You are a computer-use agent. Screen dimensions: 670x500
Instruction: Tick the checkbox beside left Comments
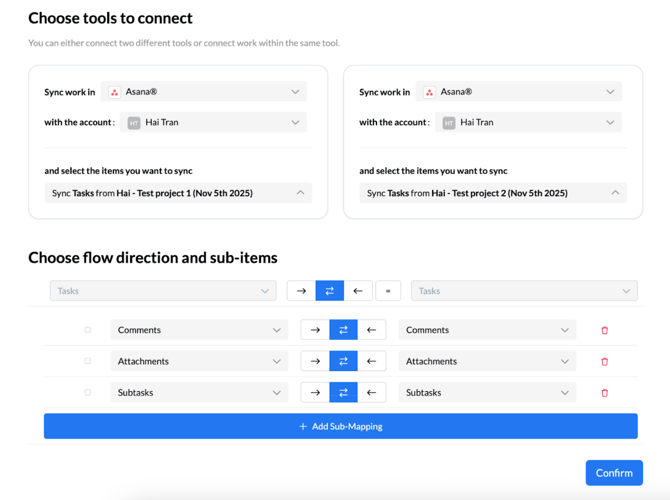(87, 330)
